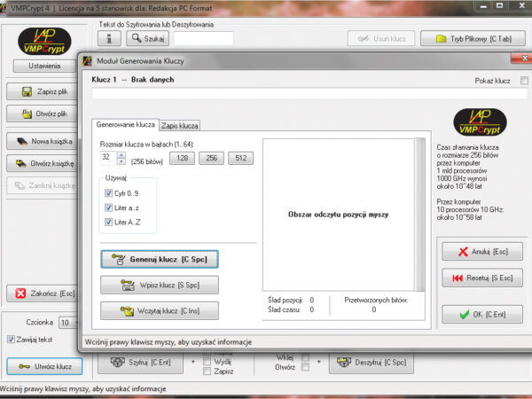Click Generuj klucz key button

point(159,259)
